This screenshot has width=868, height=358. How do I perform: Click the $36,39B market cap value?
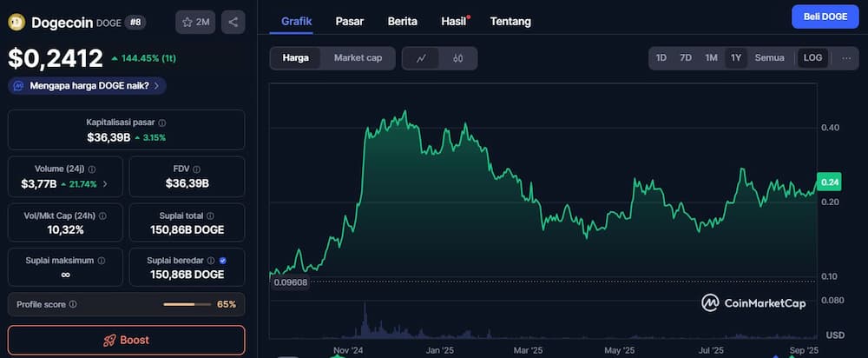108,137
